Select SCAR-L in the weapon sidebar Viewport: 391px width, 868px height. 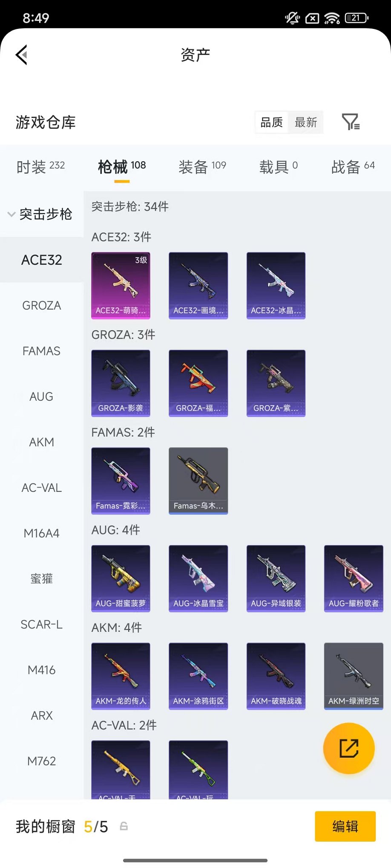click(42, 625)
